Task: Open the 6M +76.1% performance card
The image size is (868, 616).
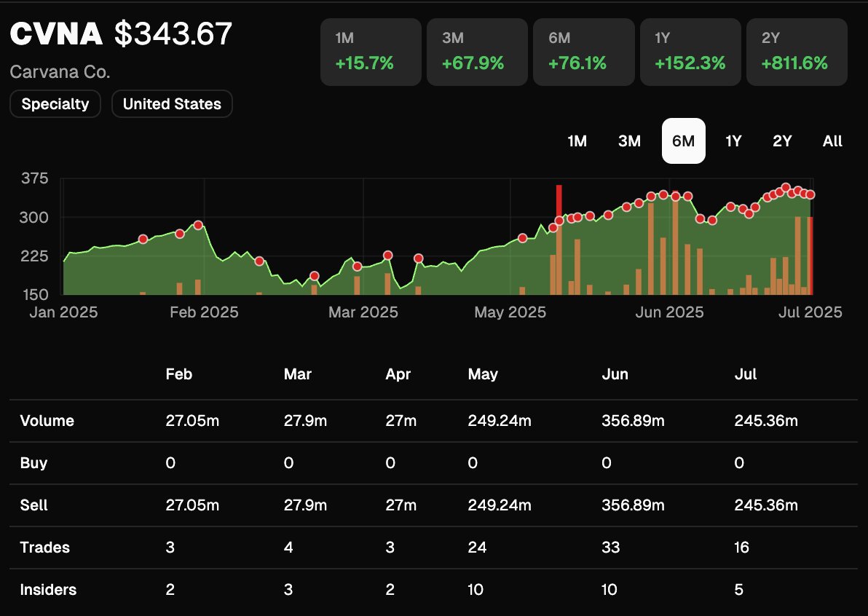Action: [x=584, y=52]
